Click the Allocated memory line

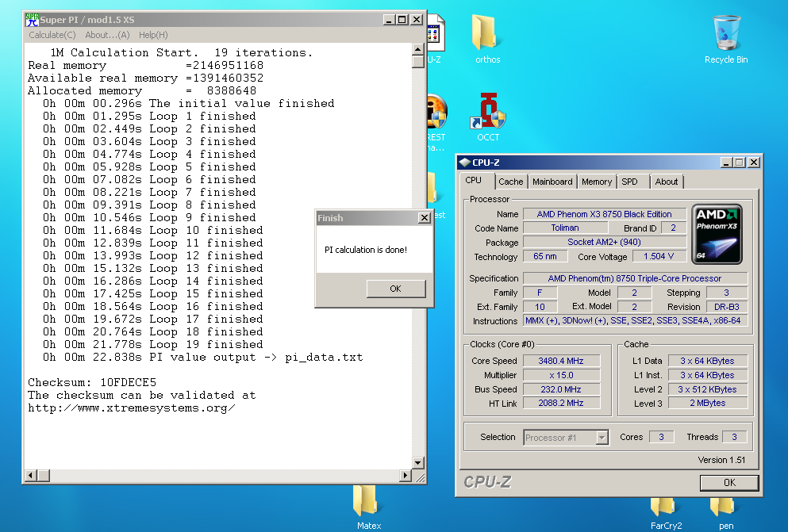[142, 90]
